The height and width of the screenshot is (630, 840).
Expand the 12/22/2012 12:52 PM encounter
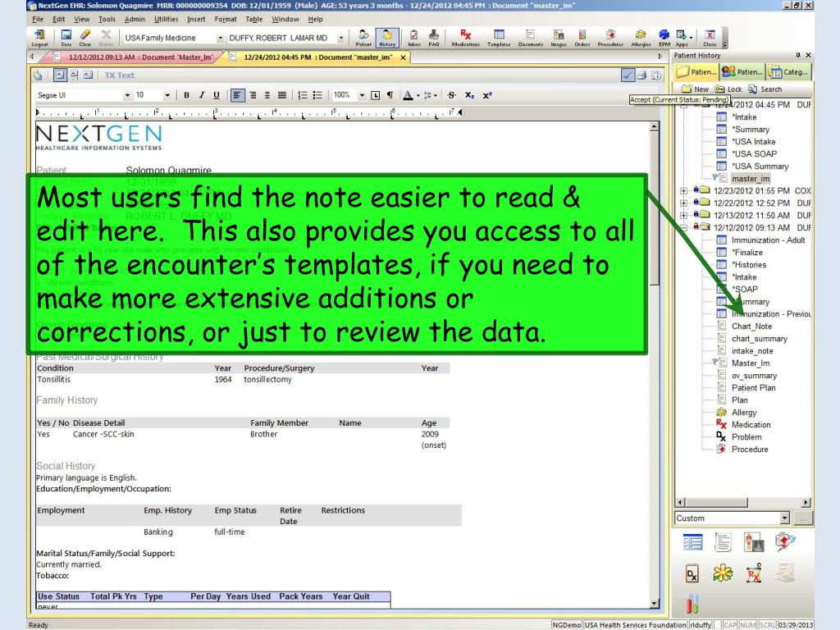click(x=683, y=203)
